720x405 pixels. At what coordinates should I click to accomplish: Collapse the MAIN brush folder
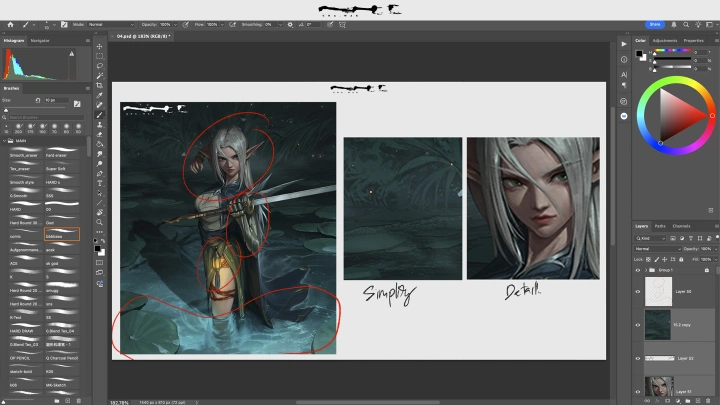click(x=5, y=141)
